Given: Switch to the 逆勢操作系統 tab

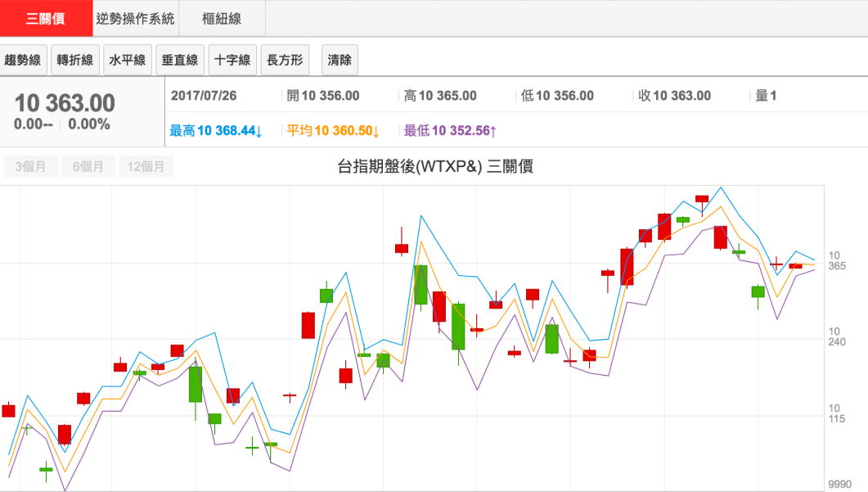Looking at the screenshot, I should tap(136, 18).
